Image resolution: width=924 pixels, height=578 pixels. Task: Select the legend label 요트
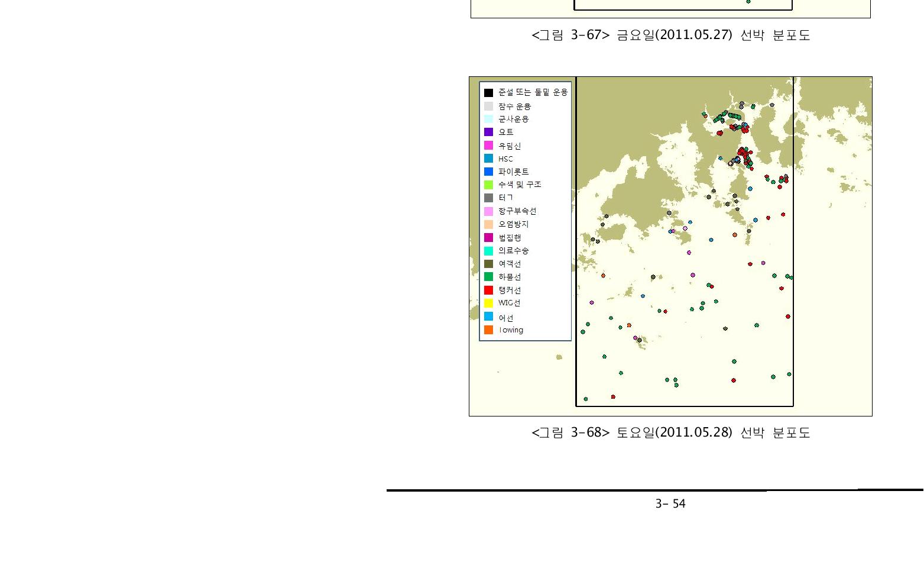pos(505,132)
